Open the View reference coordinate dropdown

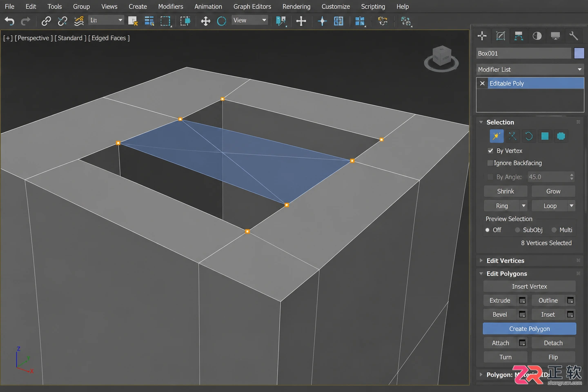click(x=249, y=20)
